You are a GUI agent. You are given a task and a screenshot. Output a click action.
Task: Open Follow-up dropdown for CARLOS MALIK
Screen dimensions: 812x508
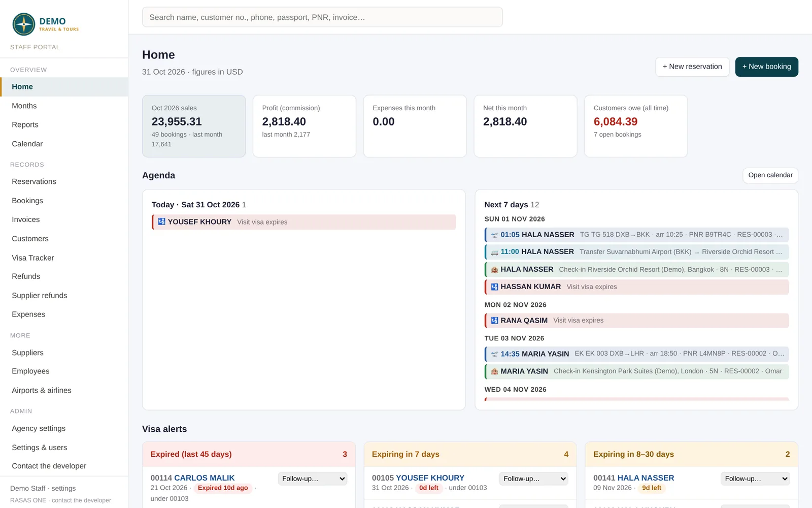313,479
